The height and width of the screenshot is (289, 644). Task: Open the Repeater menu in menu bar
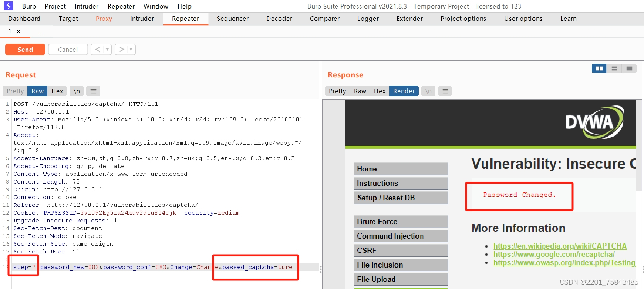[x=121, y=6]
